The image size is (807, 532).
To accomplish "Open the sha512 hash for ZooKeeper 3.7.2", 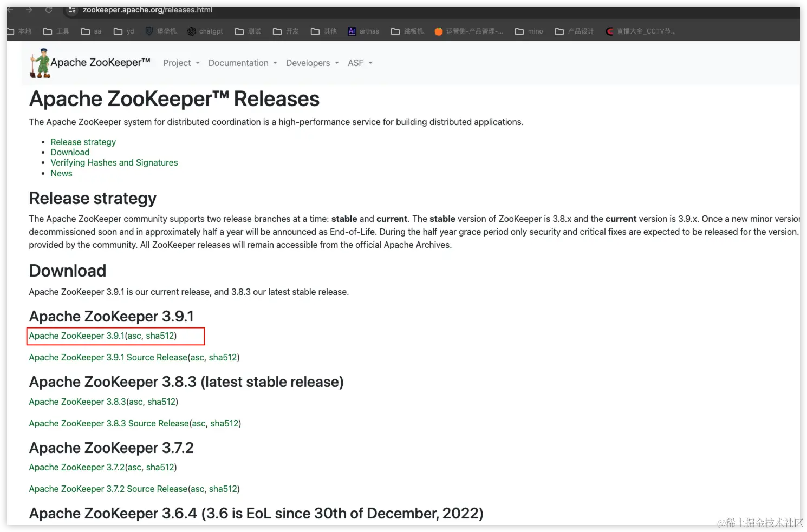I will pyautogui.click(x=160, y=468).
